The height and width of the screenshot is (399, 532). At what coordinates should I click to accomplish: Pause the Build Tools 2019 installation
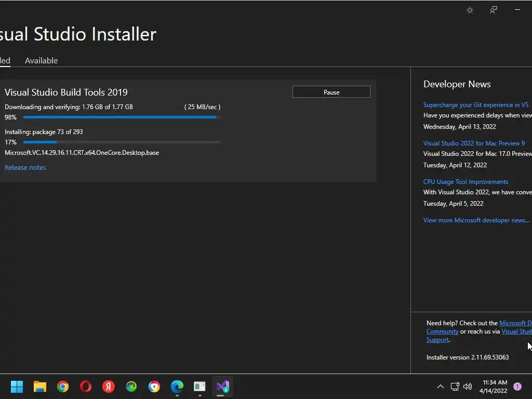coord(331,92)
